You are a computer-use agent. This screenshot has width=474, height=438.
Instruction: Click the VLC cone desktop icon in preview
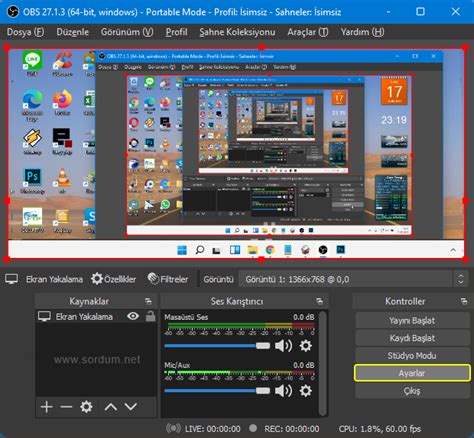(62, 180)
